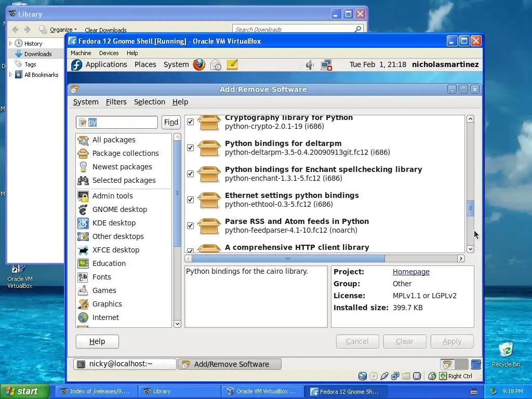Click the category list vertical scrollbar thumb
This screenshot has width=532, height=399.
177,193
